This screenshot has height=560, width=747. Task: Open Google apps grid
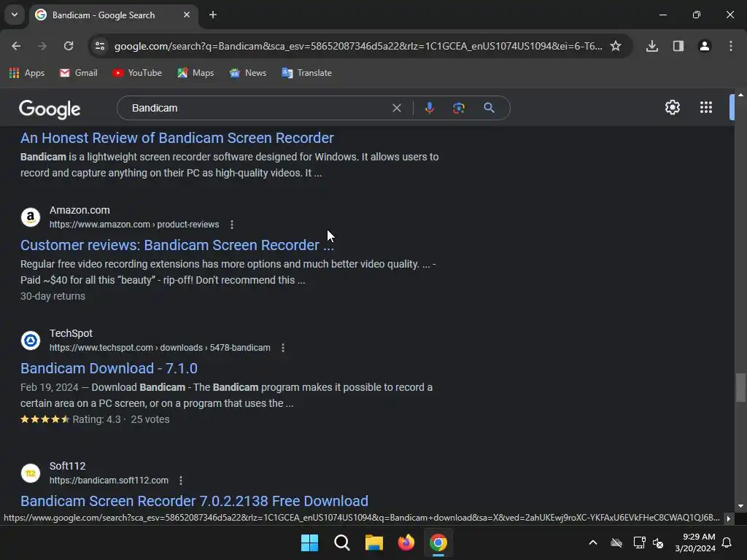coord(706,108)
